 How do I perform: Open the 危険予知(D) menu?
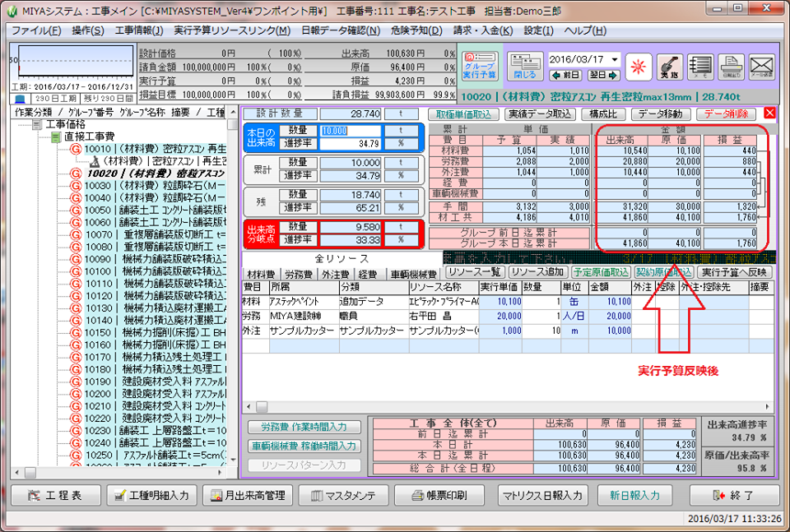point(416,30)
